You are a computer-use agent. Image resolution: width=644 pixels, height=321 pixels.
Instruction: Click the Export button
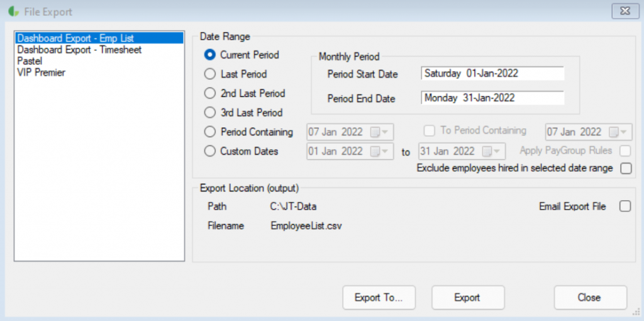coord(468,298)
